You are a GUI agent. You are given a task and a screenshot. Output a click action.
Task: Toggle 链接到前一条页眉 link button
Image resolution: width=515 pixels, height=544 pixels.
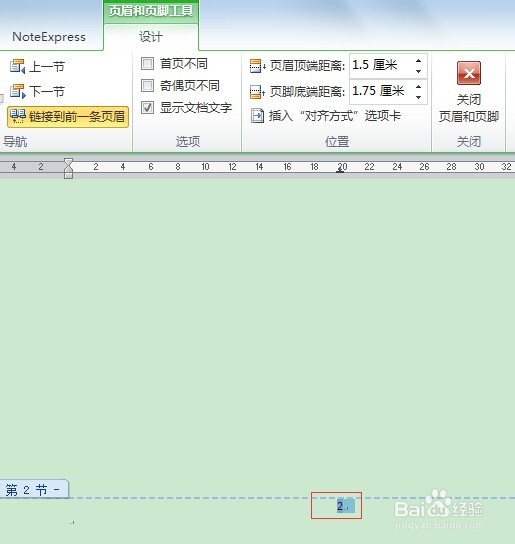68,117
